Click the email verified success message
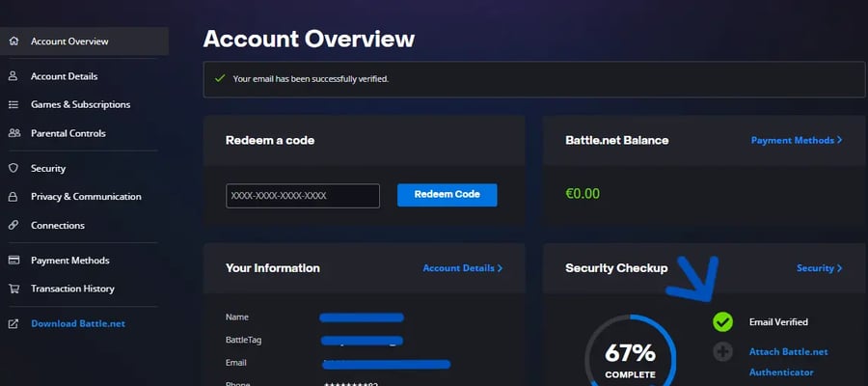 [311, 78]
